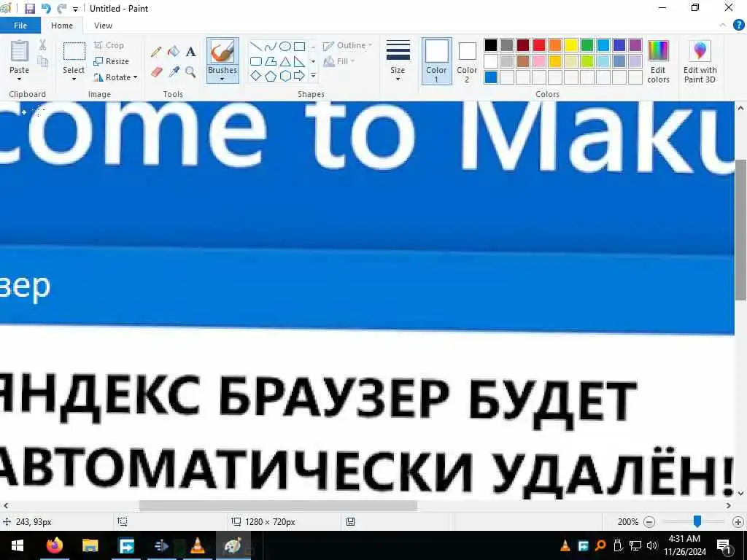Switch to the Home tab
Image resolution: width=747 pixels, height=560 pixels.
point(62,26)
